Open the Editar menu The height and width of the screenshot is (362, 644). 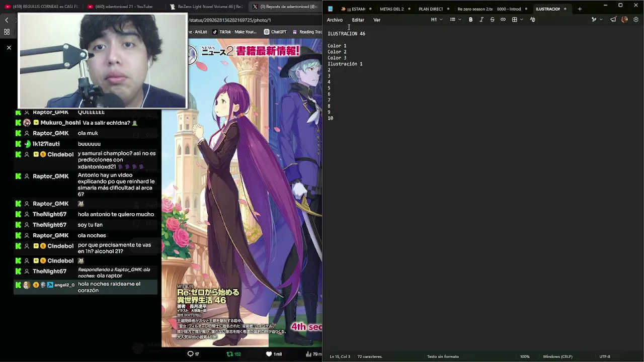pos(358,20)
